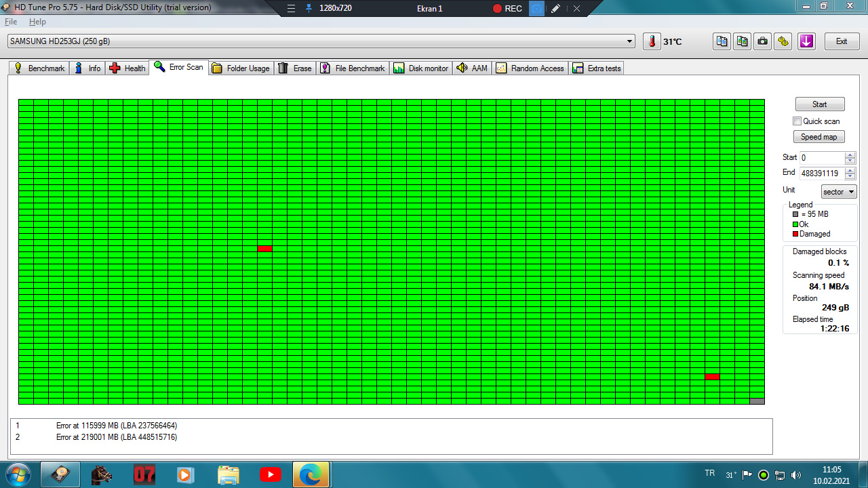The width and height of the screenshot is (868, 488).
Task: Open the drive selection dropdown
Action: pyautogui.click(x=321, y=41)
